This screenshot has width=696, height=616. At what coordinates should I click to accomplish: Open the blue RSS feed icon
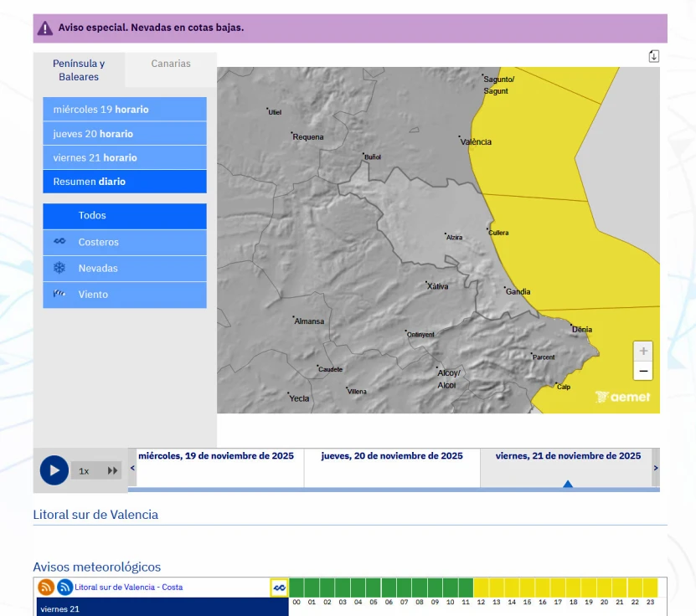(x=64, y=588)
